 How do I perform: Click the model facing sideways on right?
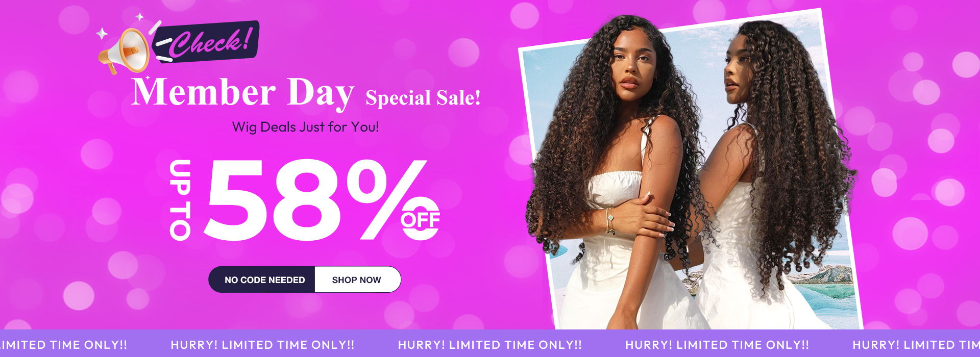tap(776, 173)
